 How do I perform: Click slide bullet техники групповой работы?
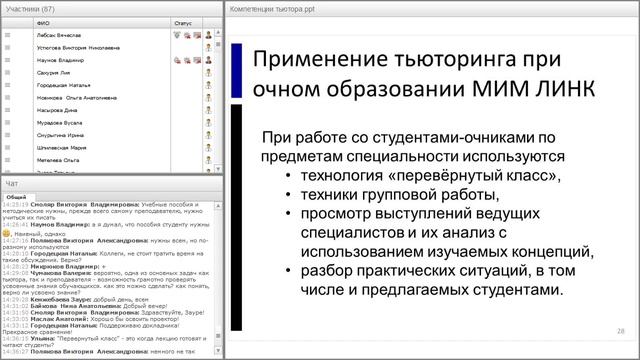pos(400,195)
